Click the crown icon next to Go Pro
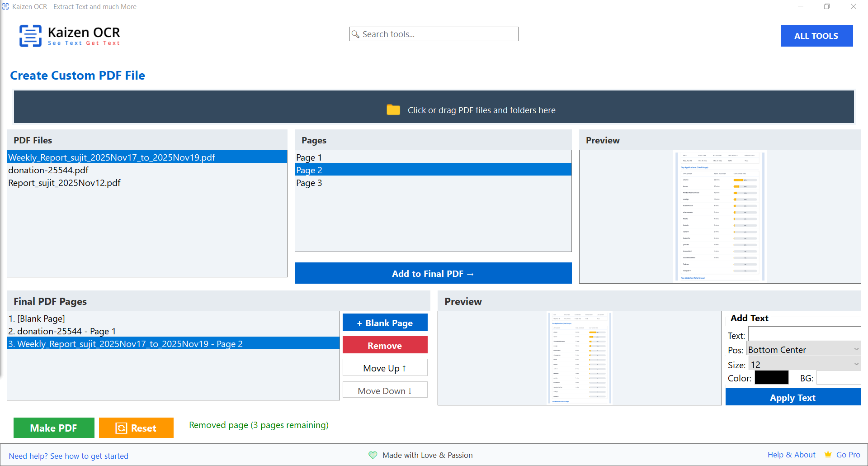Image resolution: width=868 pixels, height=466 pixels. click(828, 454)
